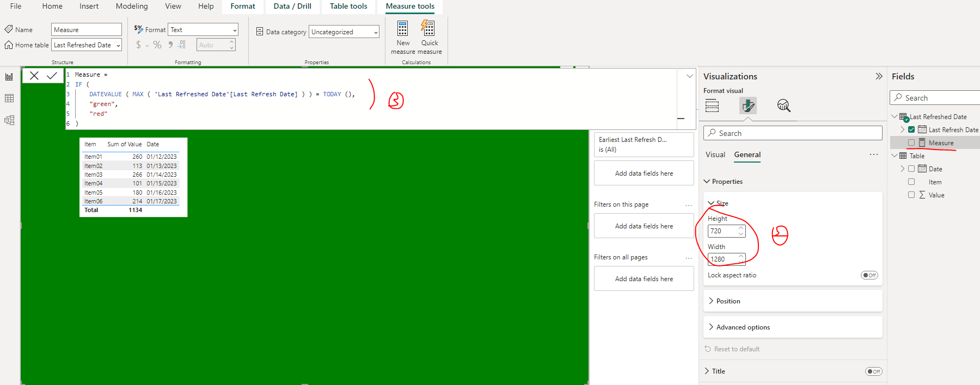Collapse the Properties section

point(707,182)
